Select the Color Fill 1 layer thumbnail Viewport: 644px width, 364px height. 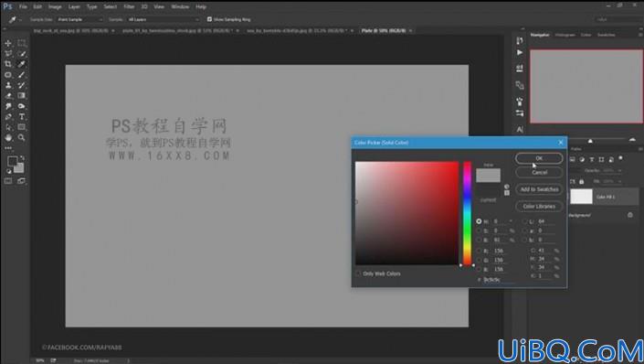tap(581, 197)
